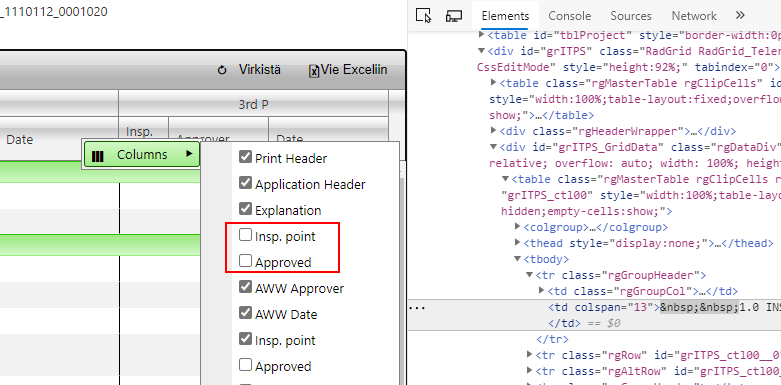
Task: Click the Date column header on left
Action: [x=19, y=140]
